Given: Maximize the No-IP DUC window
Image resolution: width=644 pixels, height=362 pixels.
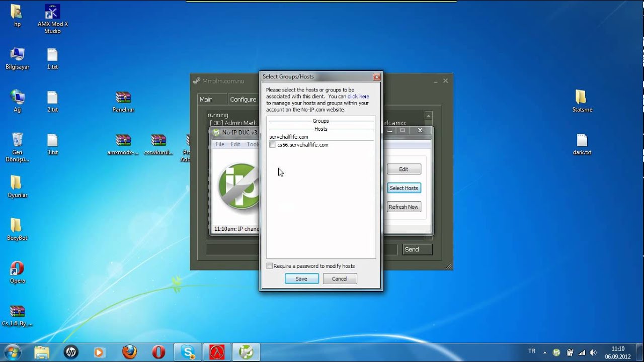Looking at the screenshot, I should point(403,130).
